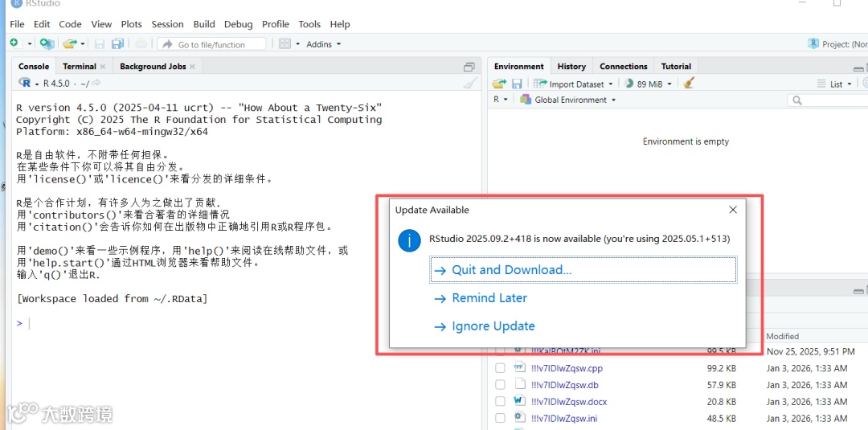The width and height of the screenshot is (868, 430).
Task: Open the New File dropdown arrow
Action: (30, 43)
